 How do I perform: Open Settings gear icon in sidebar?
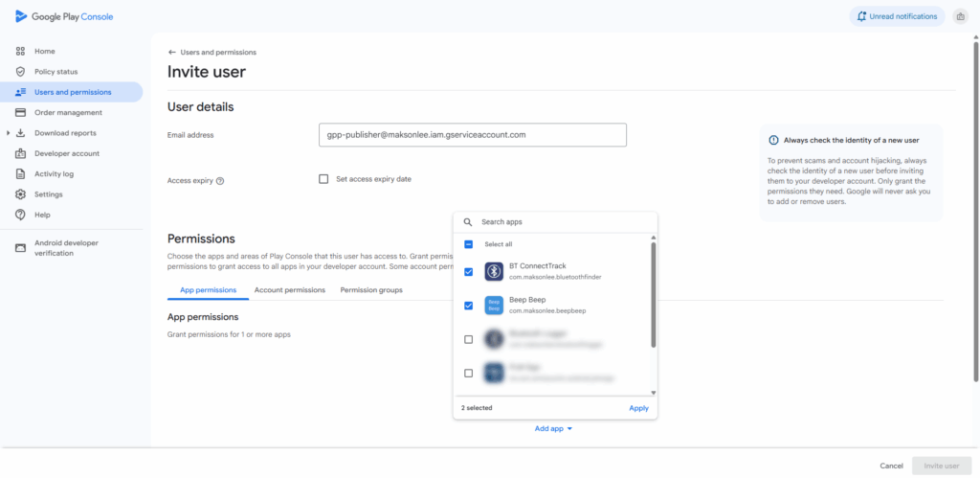tap(20, 194)
